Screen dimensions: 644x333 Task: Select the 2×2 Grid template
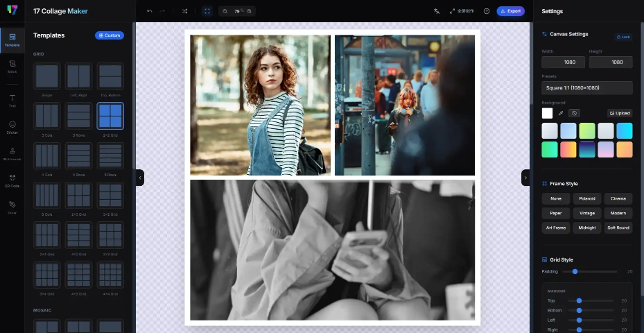tap(110, 116)
